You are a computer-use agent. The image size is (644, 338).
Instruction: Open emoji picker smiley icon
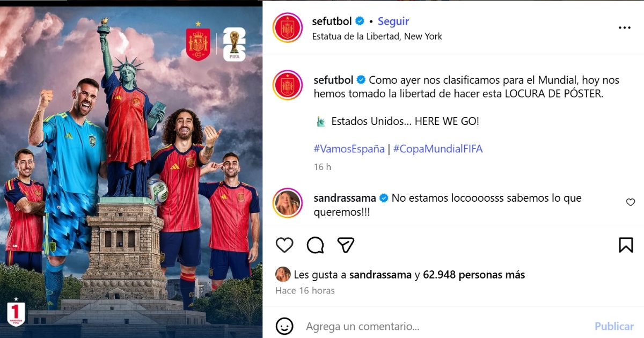[284, 326]
